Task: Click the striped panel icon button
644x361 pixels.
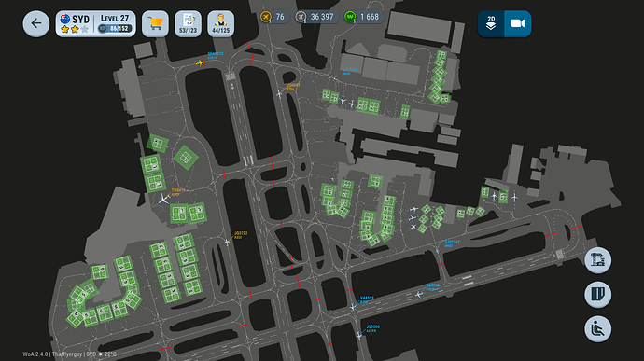Action: coord(598,295)
